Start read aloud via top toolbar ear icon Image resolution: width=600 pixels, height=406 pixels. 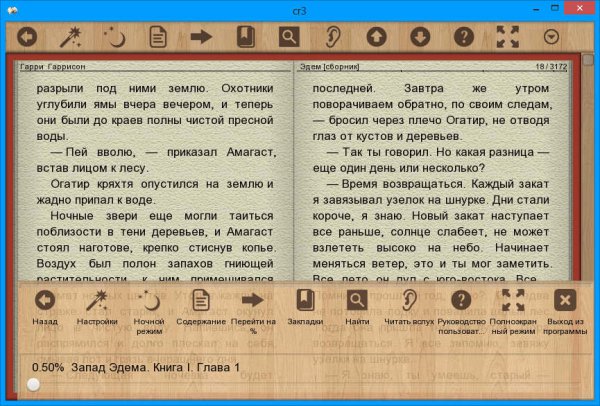pos(333,37)
